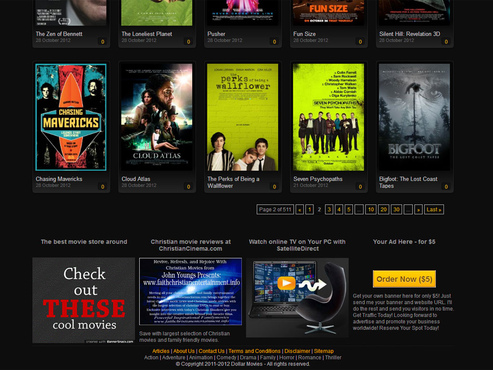Open the Disclaimer footer link
The width and height of the screenshot is (493, 370).
(x=297, y=351)
